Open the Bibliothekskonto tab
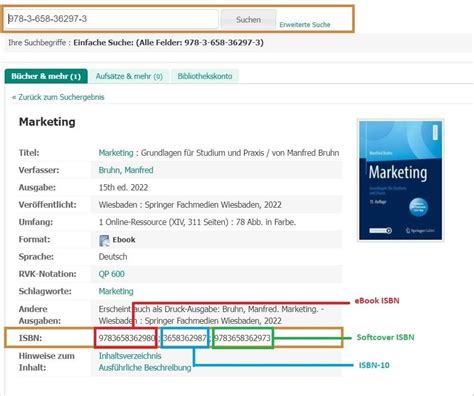 click(205, 76)
